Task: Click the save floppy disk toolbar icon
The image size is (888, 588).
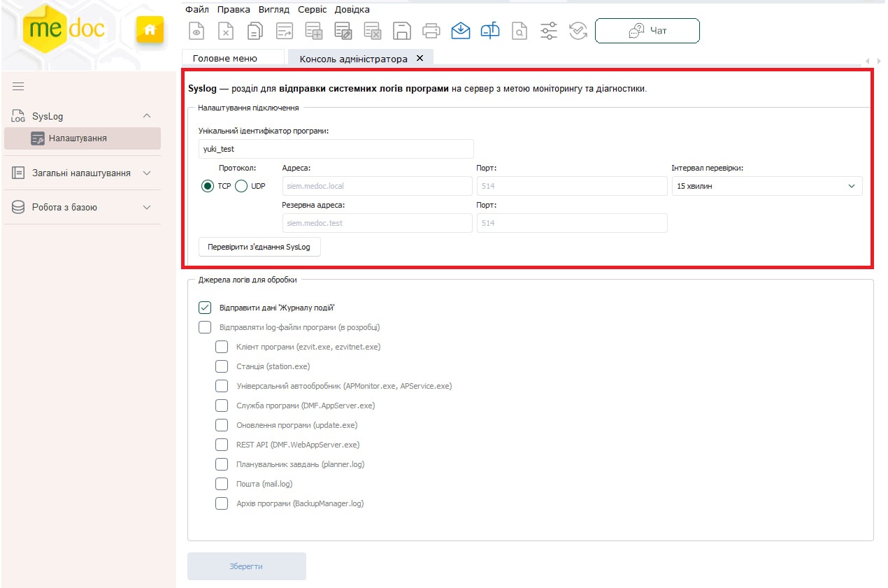Action: click(401, 31)
